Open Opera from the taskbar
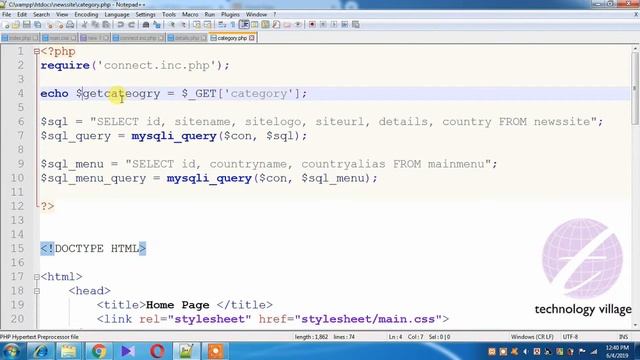Viewport: 640px width, 360px height. (x=157, y=351)
